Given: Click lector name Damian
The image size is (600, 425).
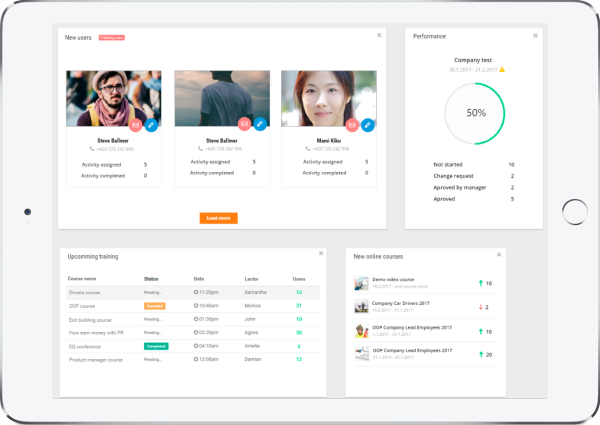Looking at the screenshot, I should [x=253, y=359].
